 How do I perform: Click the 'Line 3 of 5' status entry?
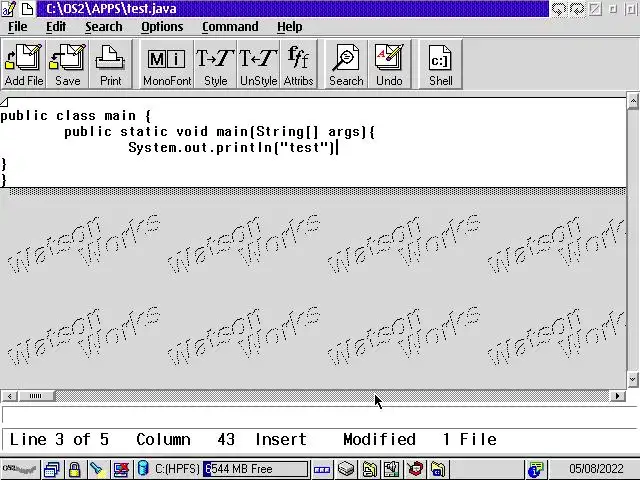pos(59,440)
